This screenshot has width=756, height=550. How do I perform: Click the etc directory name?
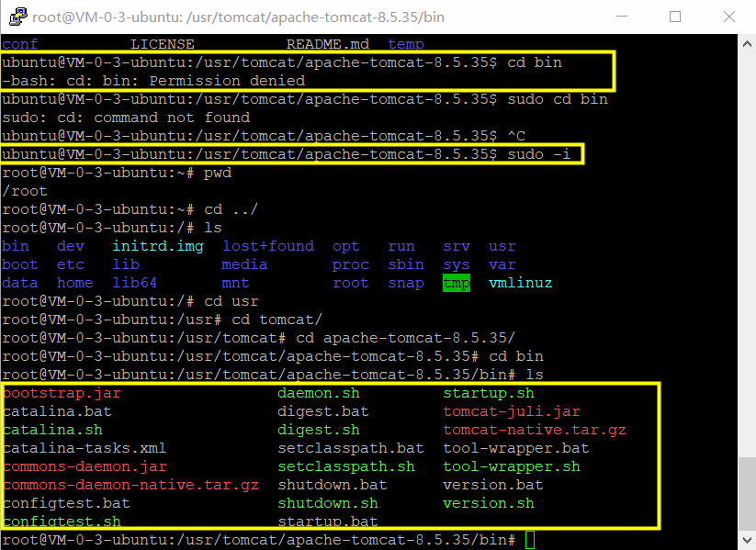pyautogui.click(x=71, y=264)
